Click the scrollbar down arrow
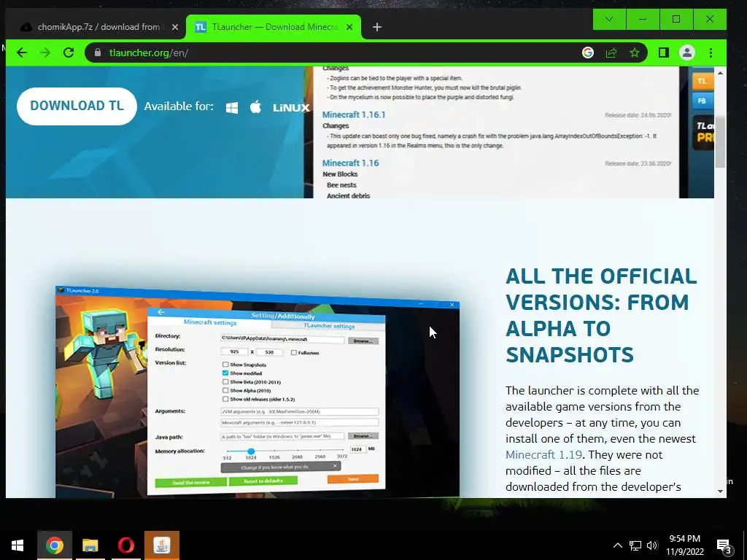The height and width of the screenshot is (560, 747). (720, 491)
